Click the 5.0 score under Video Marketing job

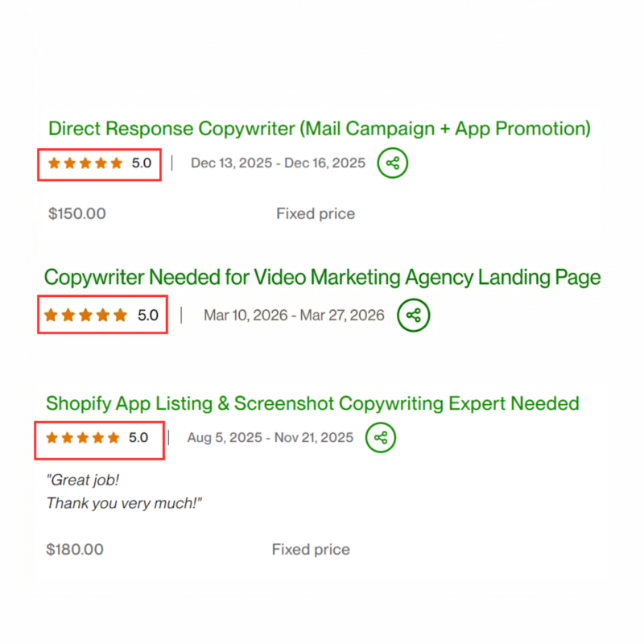(148, 315)
